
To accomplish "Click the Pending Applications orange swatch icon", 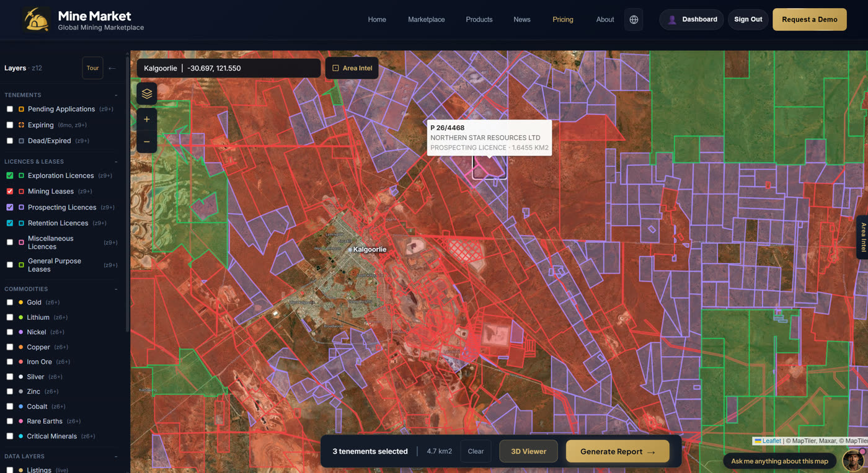I will coord(22,109).
